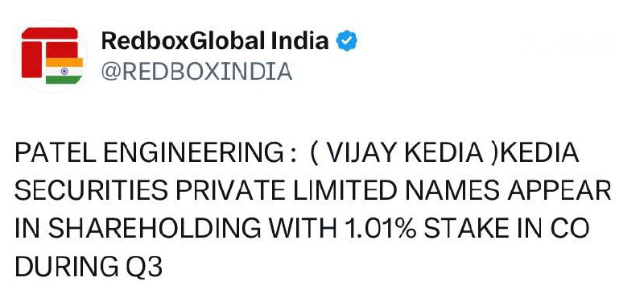Open the RedboxGlobal India profile avatar
Viewport: 644px width, 290px height.
pyautogui.click(x=51, y=56)
